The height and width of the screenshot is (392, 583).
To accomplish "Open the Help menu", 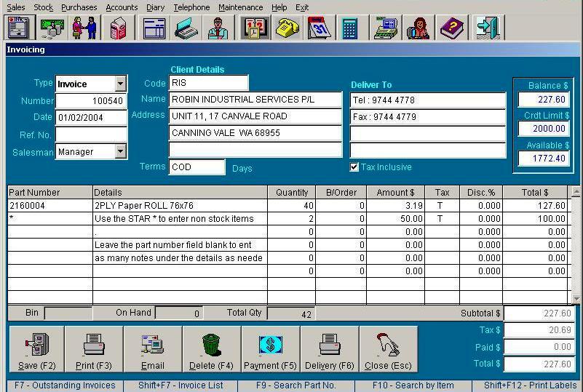I will (279, 7).
